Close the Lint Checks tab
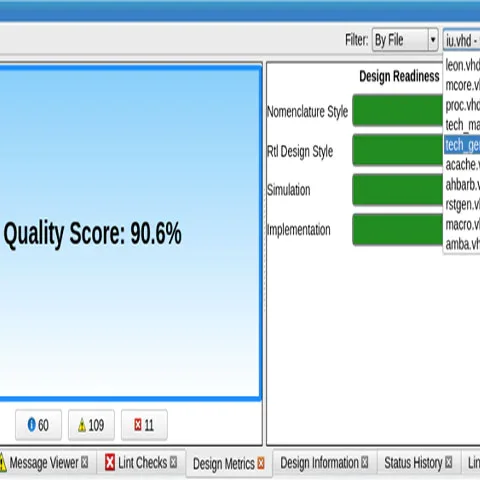This screenshot has height=480, width=480. (173, 462)
